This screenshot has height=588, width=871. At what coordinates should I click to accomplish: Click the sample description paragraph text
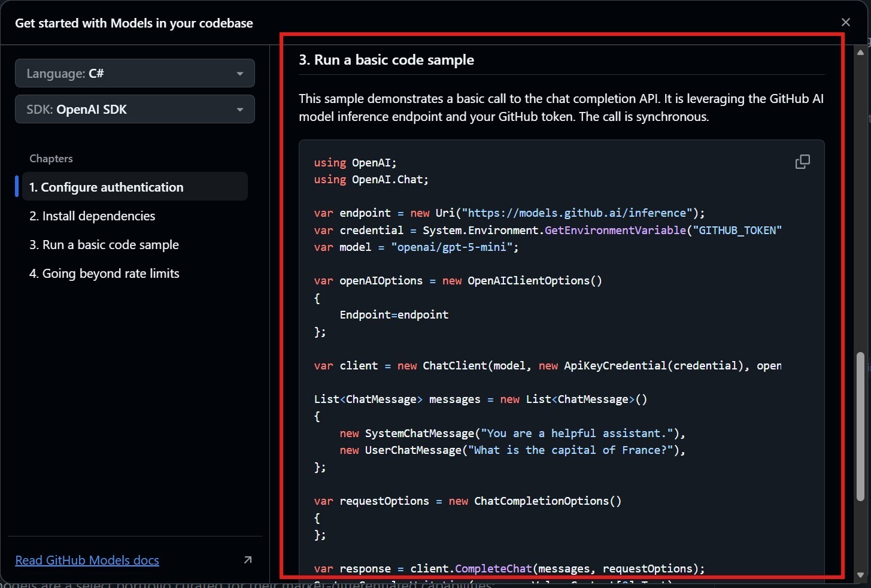click(561, 107)
